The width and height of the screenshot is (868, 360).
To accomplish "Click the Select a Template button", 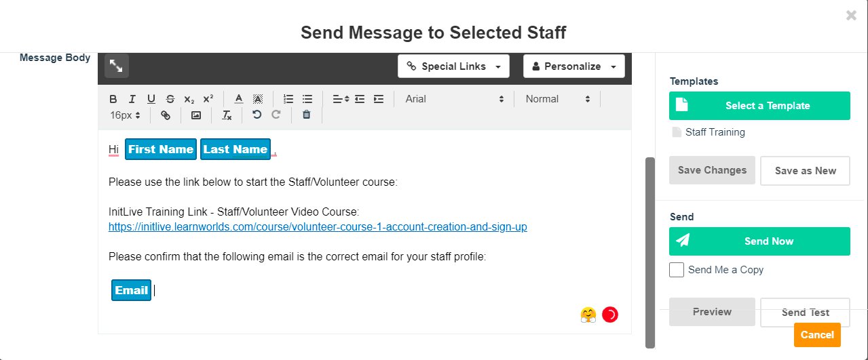I will pos(759,106).
